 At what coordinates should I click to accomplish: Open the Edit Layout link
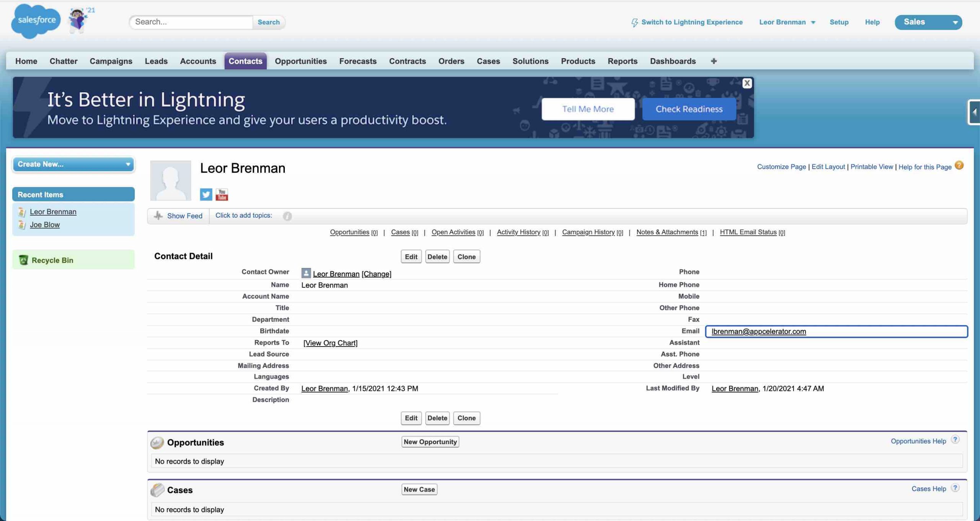point(828,167)
